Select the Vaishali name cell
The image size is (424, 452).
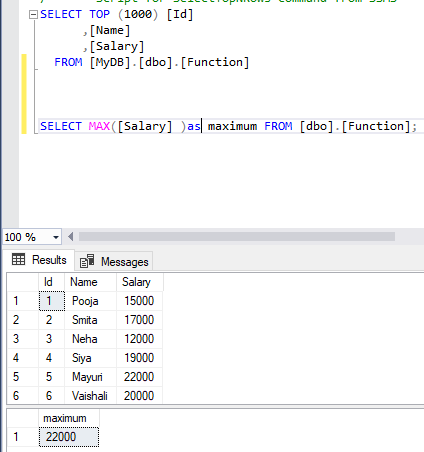coord(90,396)
